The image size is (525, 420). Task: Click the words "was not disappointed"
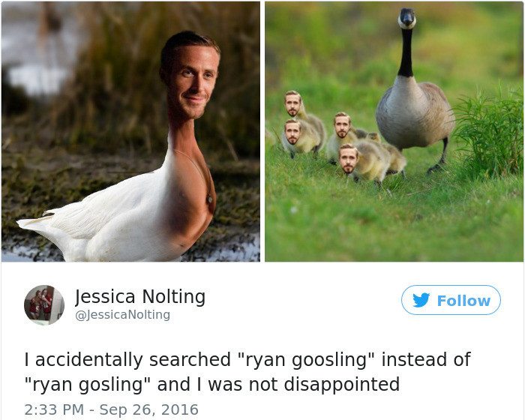[x=304, y=384]
